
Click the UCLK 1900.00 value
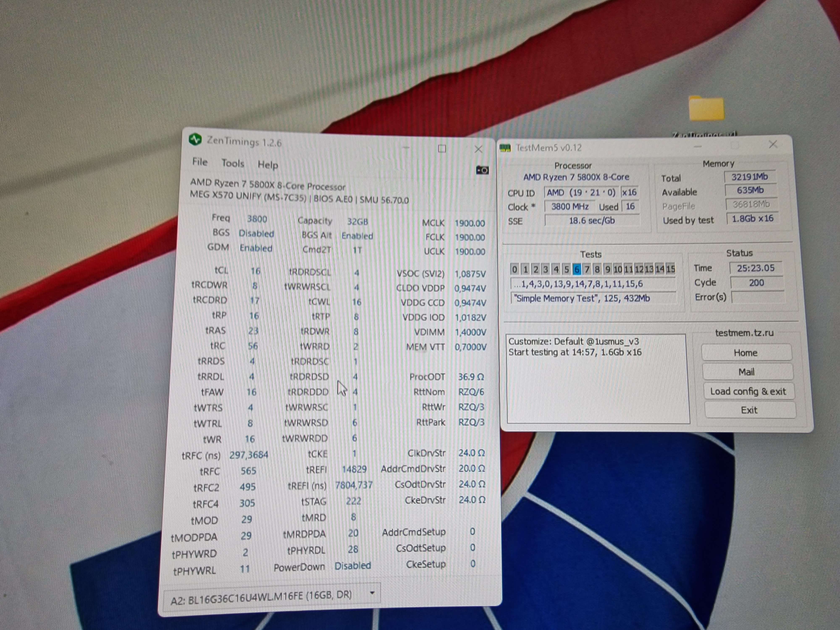coord(470,251)
